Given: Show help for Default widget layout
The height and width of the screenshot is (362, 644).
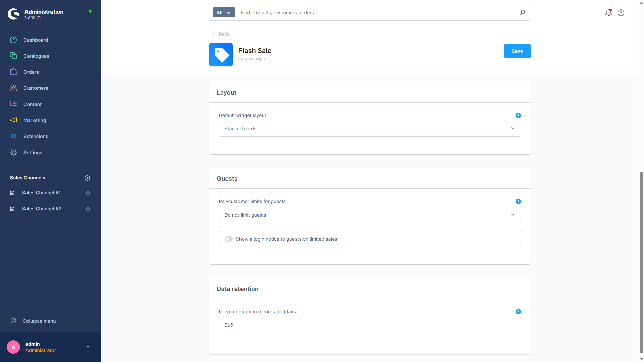Looking at the screenshot, I should click(518, 115).
